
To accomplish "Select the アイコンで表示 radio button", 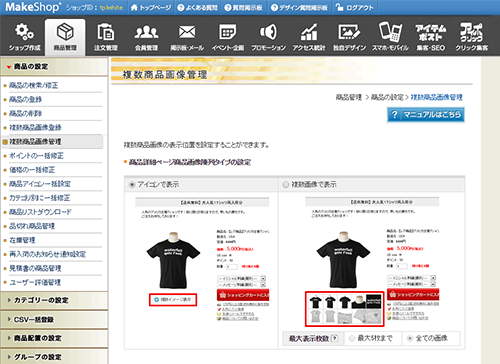I will point(132,184).
